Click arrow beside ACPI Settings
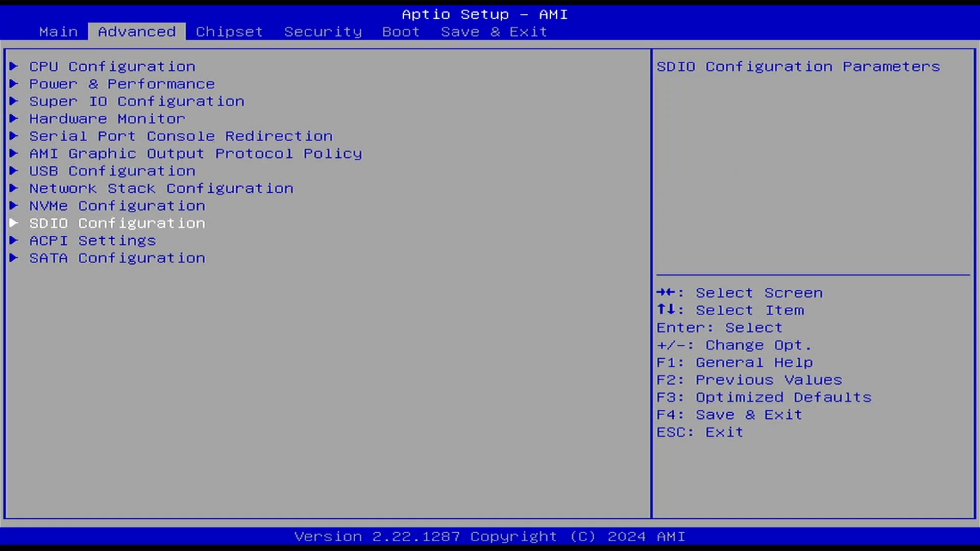 pos(14,240)
